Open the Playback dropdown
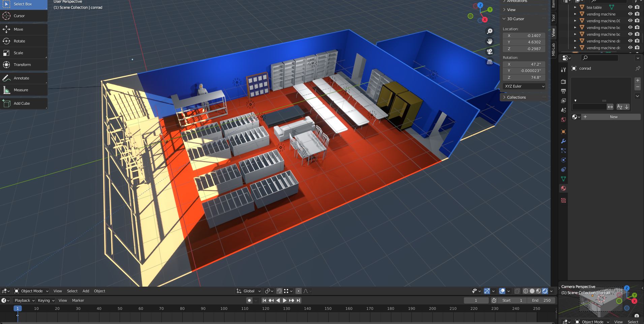644x324 pixels. pyautogui.click(x=25, y=300)
